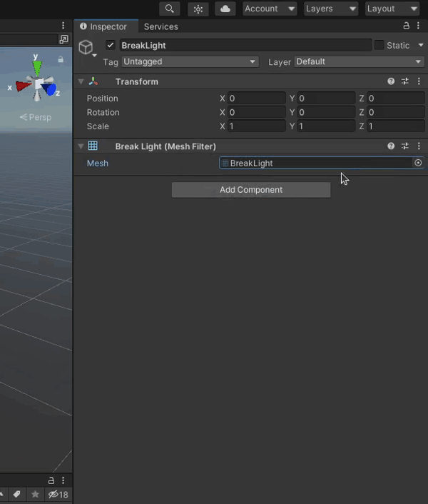Screen dimensions: 428x504
Task: Click the blue Z axis gizmo cone
Action: [50, 89]
